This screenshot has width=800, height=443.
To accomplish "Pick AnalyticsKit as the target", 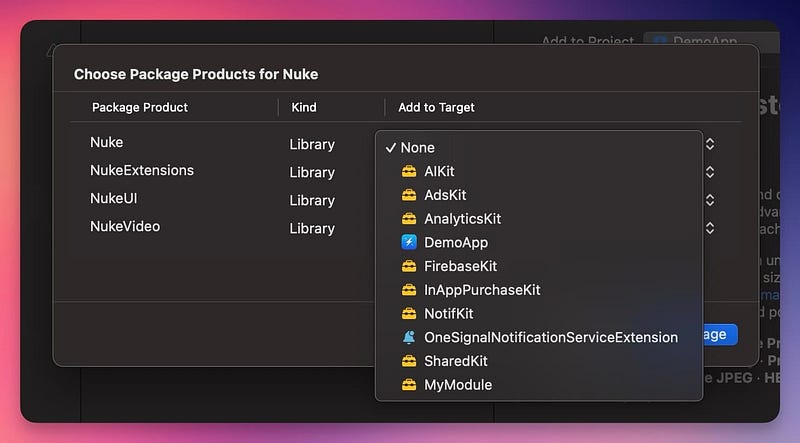I will pos(539,218).
